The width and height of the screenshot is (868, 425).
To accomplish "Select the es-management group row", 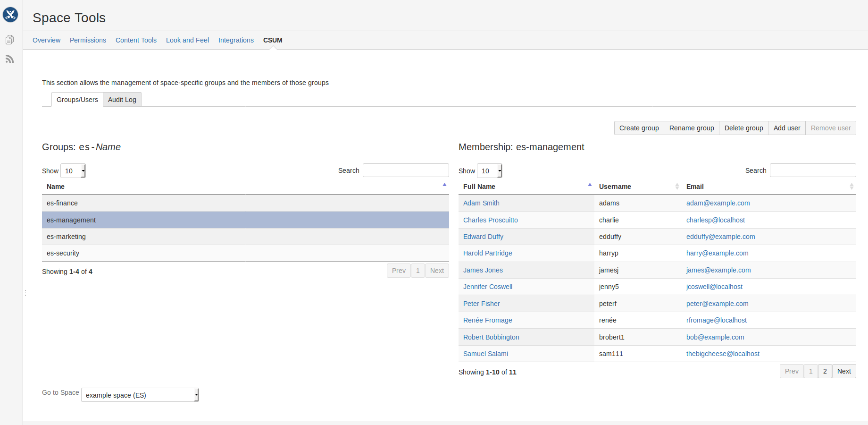I will tap(245, 220).
